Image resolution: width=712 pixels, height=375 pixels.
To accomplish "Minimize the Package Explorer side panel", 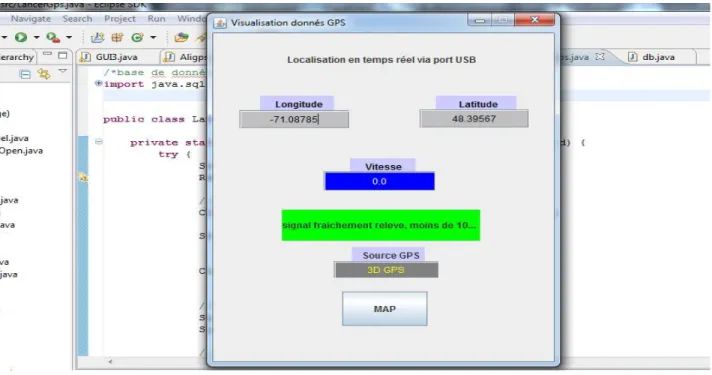I will click(47, 54).
